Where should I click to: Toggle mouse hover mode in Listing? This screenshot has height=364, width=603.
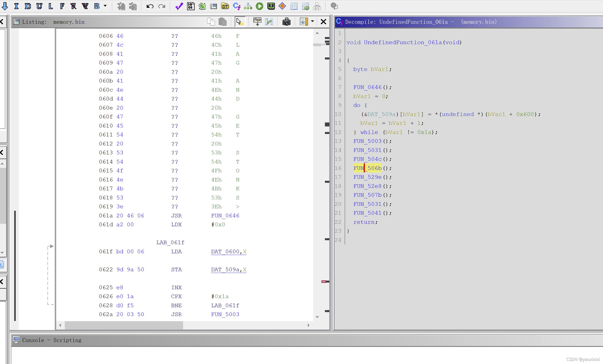[x=240, y=22]
